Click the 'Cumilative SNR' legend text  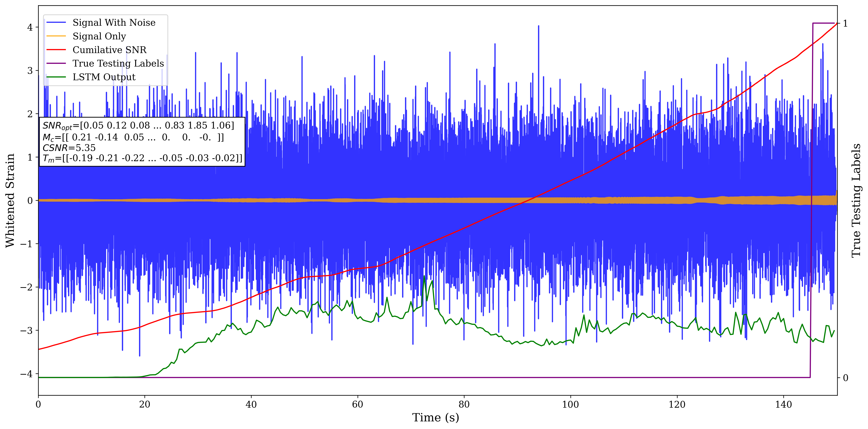tap(109, 50)
